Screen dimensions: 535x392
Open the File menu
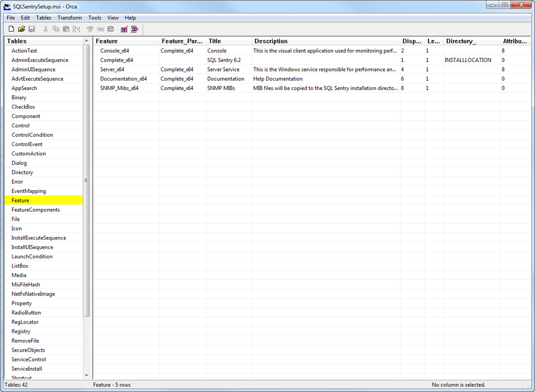click(x=10, y=18)
